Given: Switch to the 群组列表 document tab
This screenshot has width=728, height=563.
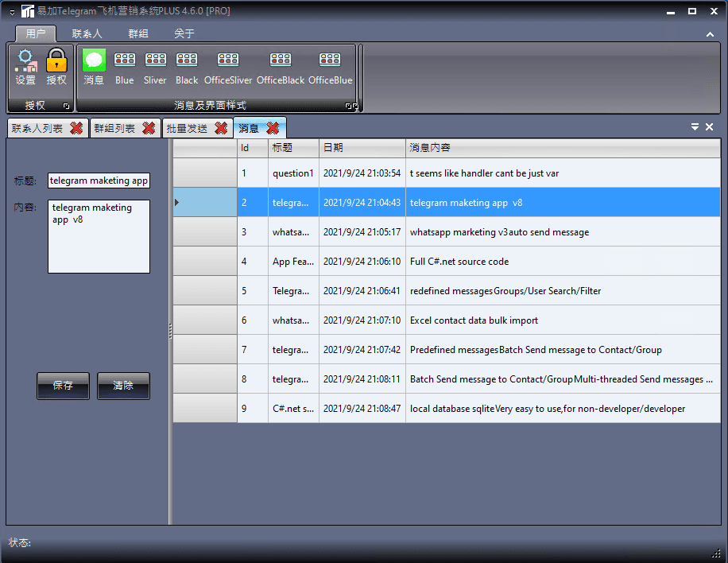Looking at the screenshot, I should pyautogui.click(x=114, y=128).
